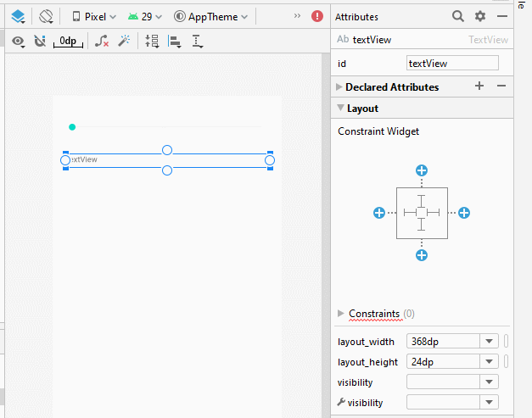The width and height of the screenshot is (532, 418).
Task: Click the Infer Constraints magic wand
Action: coord(124,41)
